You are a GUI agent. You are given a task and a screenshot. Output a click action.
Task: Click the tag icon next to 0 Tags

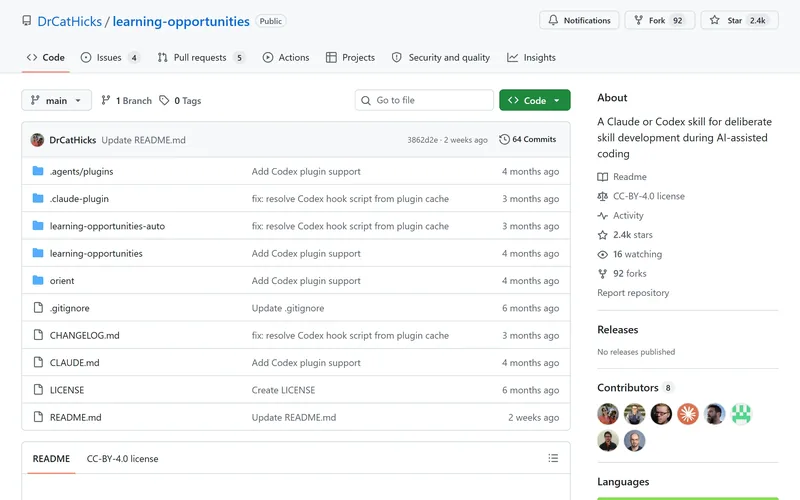coord(164,101)
